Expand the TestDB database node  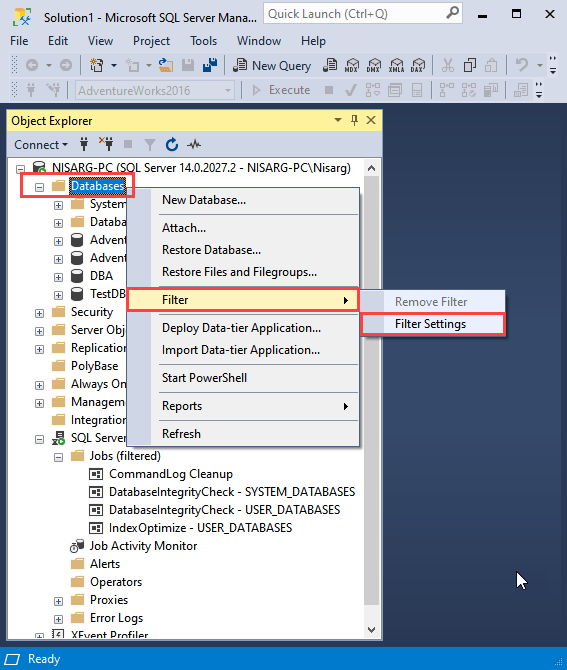point(59,295)
